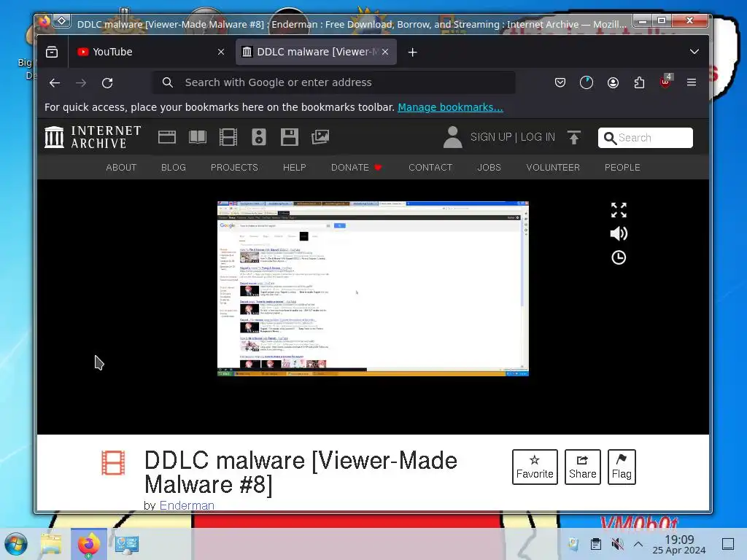The image size is (747, 560).
Task: Open the Firefox View tabs overview icon
Action: coord(52,52)
